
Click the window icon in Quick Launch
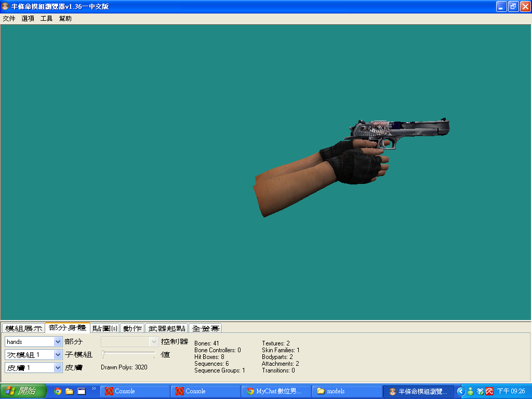82,391
